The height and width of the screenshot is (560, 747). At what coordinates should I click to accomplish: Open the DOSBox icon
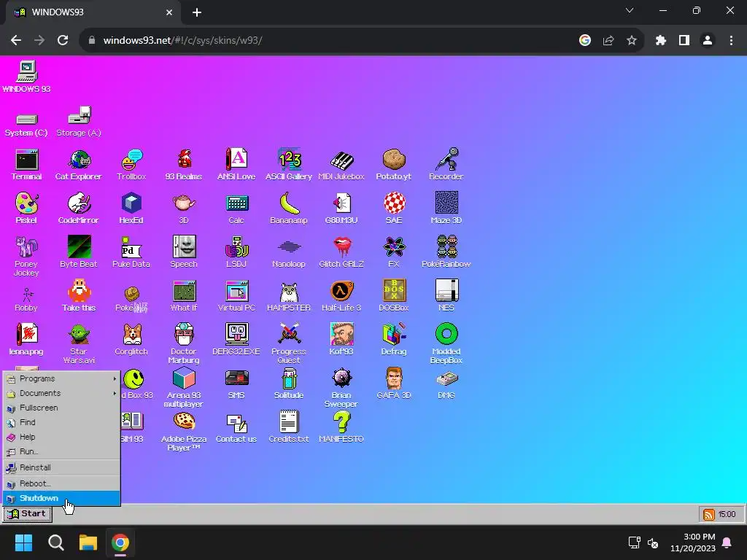[394, 296]
